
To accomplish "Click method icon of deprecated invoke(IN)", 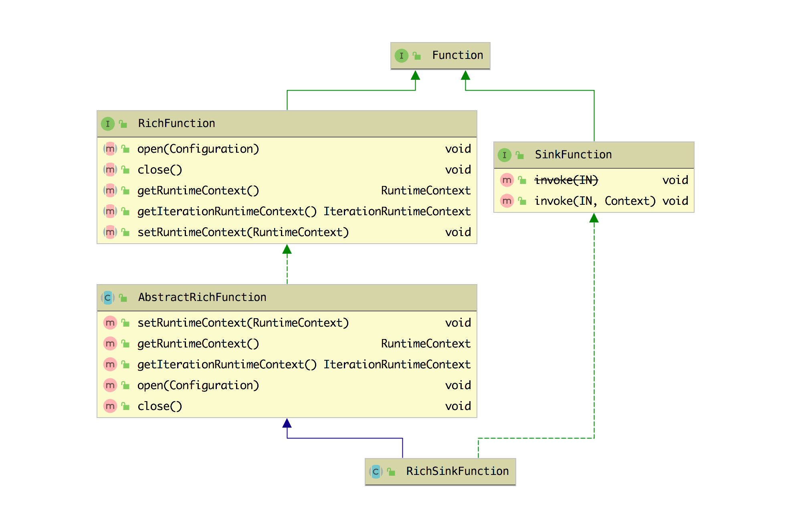I will click(507, 180).
